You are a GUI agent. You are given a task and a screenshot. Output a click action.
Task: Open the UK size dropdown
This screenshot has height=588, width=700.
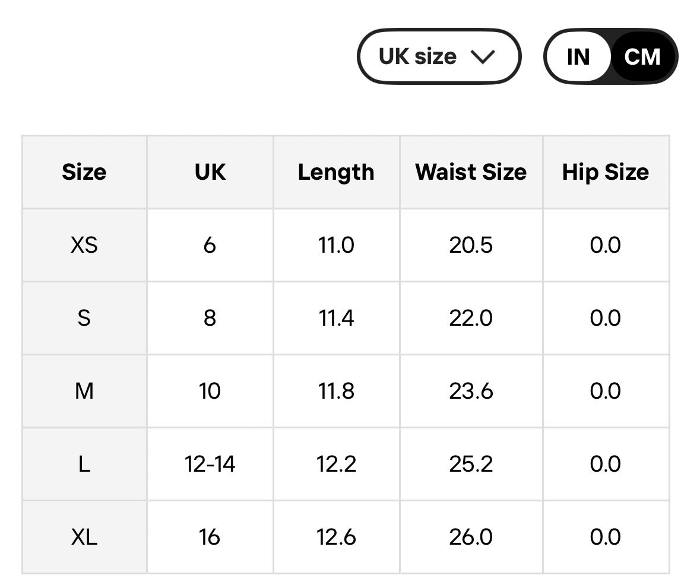point(439,56)
